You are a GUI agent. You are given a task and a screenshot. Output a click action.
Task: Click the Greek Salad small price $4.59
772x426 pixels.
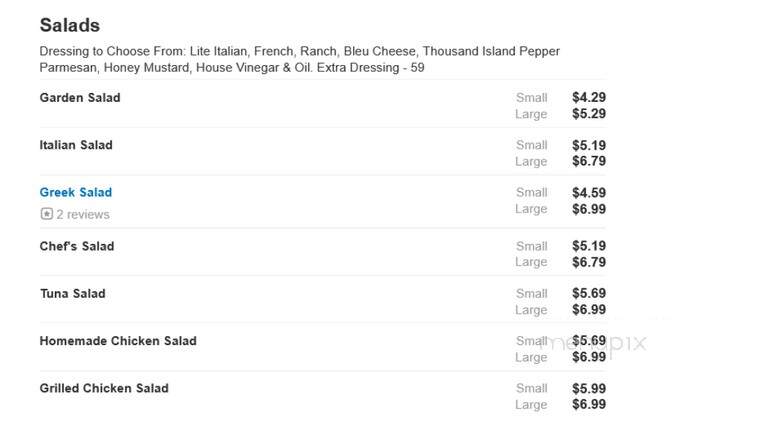pyautogui.click(x=589, y=193)
